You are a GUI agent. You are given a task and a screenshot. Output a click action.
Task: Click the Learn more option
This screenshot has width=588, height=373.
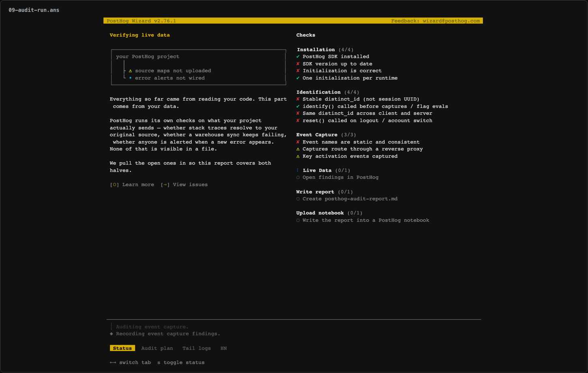[x=132, y=184]
